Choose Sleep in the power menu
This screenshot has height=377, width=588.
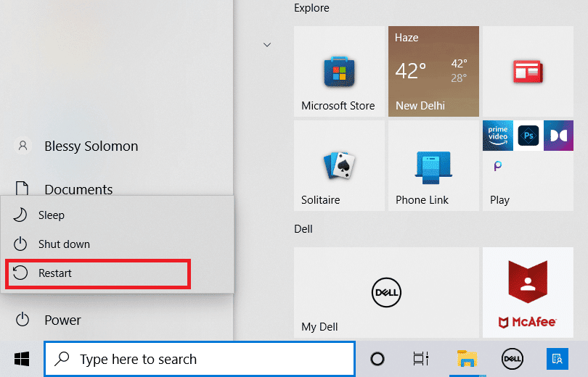tap(51, 215)
